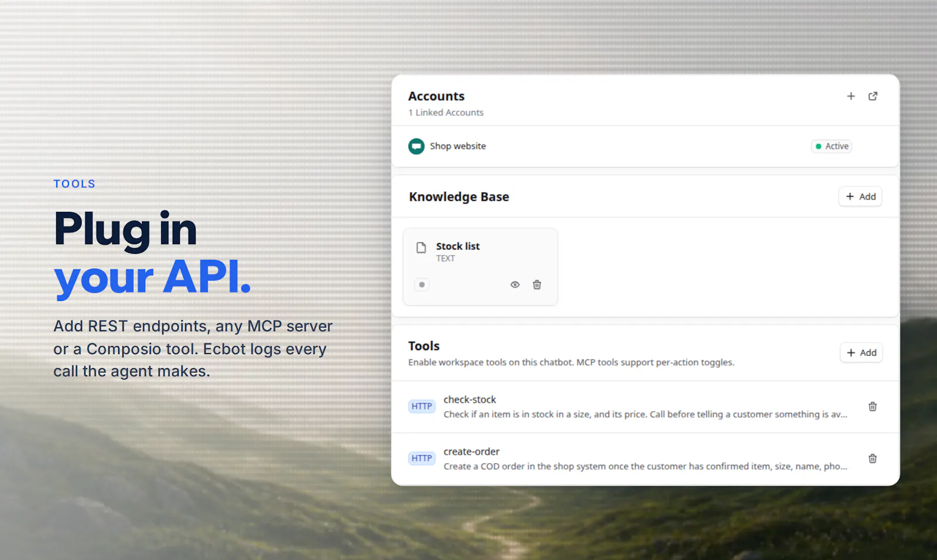The image size is (937, 560).
Task: Click the Knowledge Base heading
Action: [459, 197]
